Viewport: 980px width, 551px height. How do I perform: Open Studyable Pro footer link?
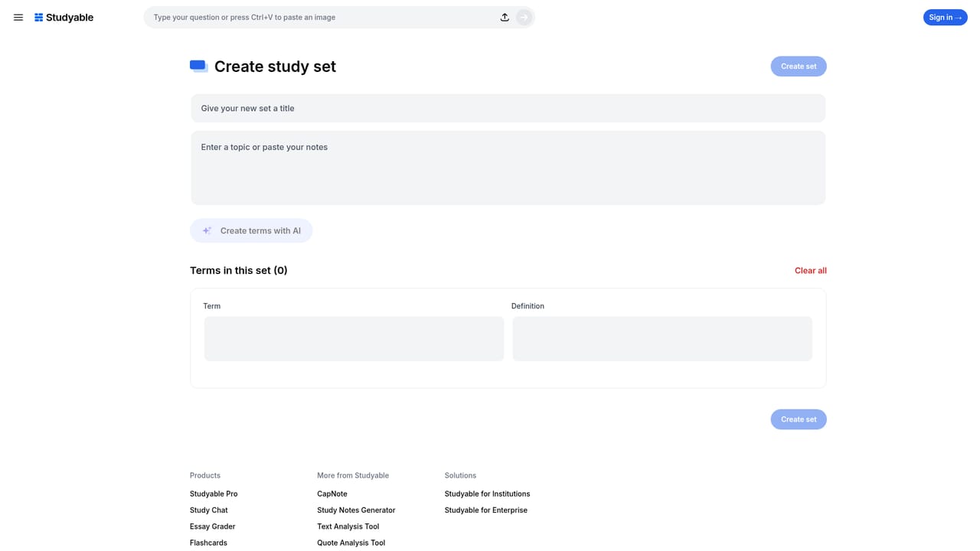click(214, 494)
